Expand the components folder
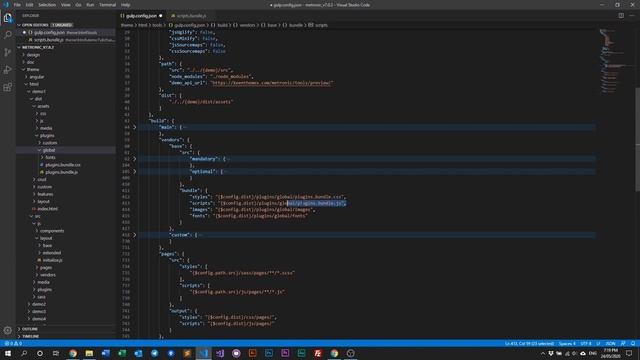 click(x=52, y=231)
